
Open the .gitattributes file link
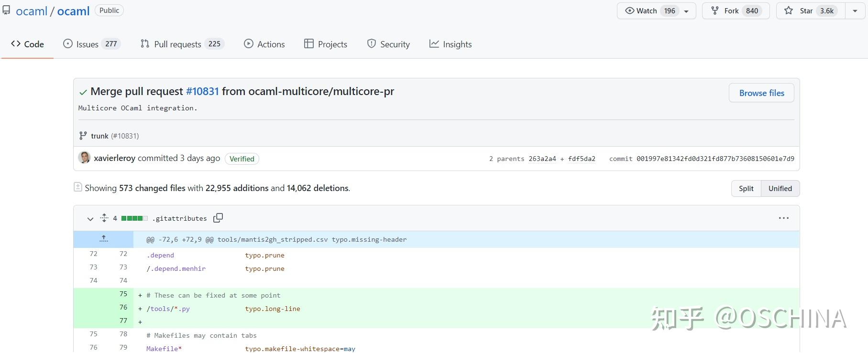[179, 218]
